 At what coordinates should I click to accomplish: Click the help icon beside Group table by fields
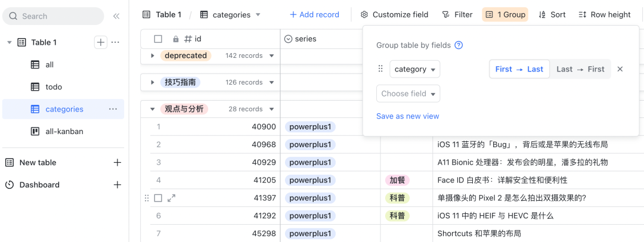pyautogui.click(x=459, y=45)
